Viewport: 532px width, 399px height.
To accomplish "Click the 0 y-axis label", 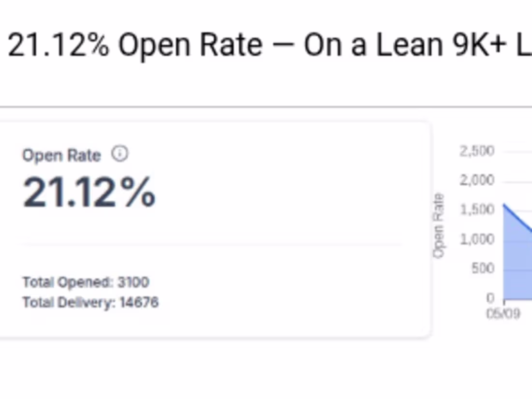I will [490, 297].
